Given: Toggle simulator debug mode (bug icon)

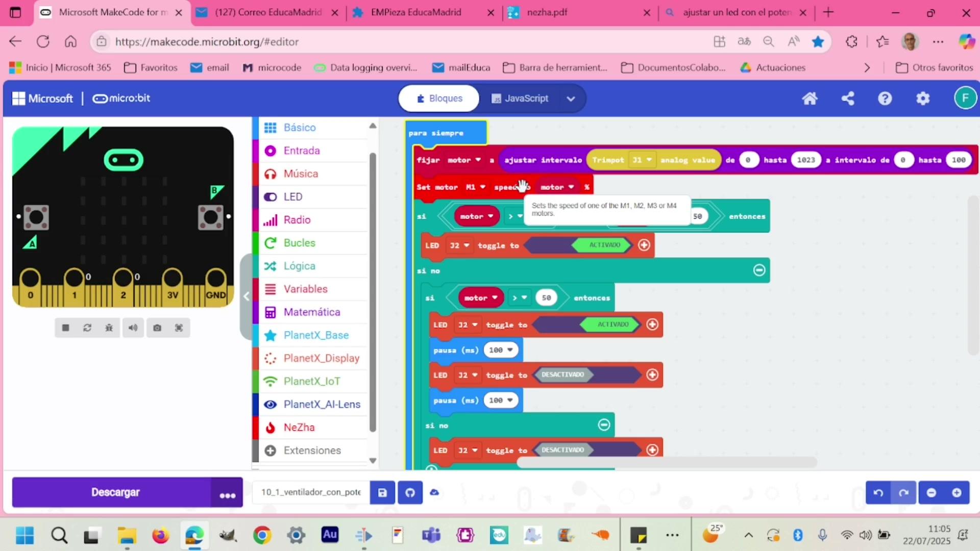Looking at the screenshot, I should 109,328.
